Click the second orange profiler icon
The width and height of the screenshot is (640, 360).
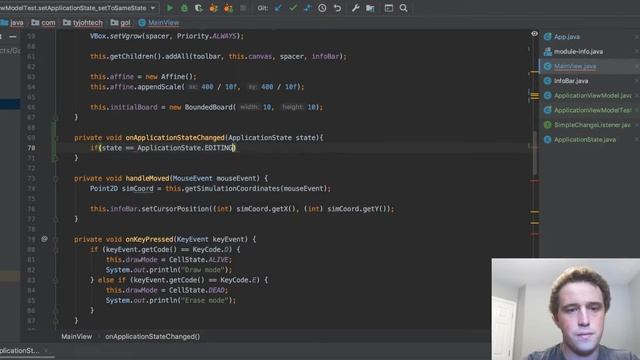228,8
